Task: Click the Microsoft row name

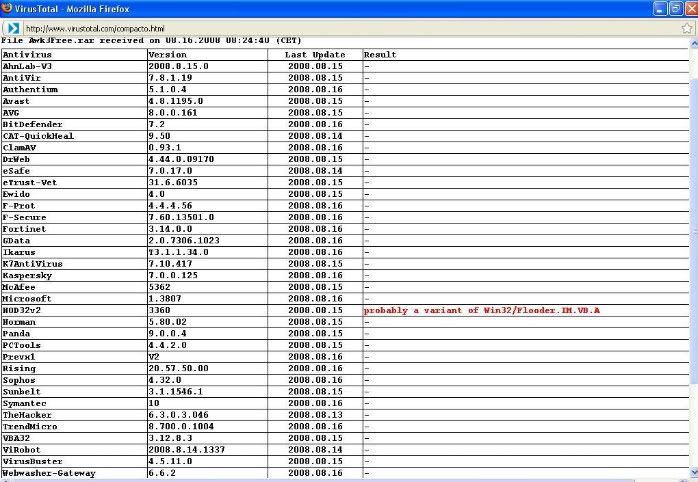Action: pos(27,299)
